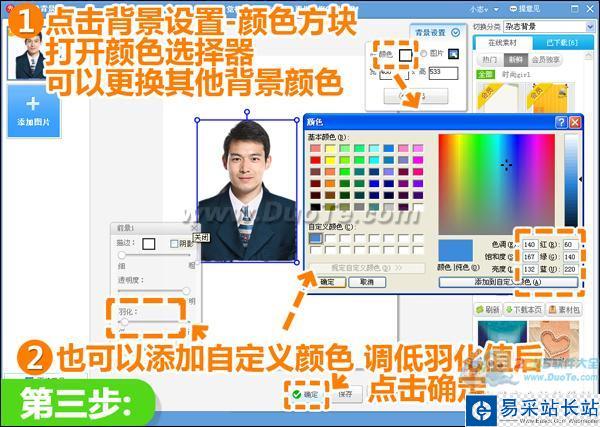600x427 pixels.
Task: Click the 色调 hue value field
Action: click(530, 244)
